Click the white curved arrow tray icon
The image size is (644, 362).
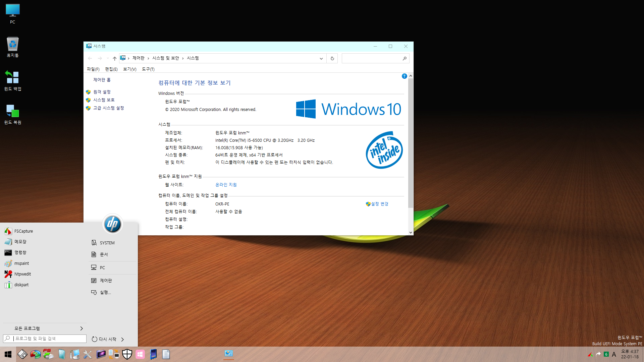pos(598,354)
